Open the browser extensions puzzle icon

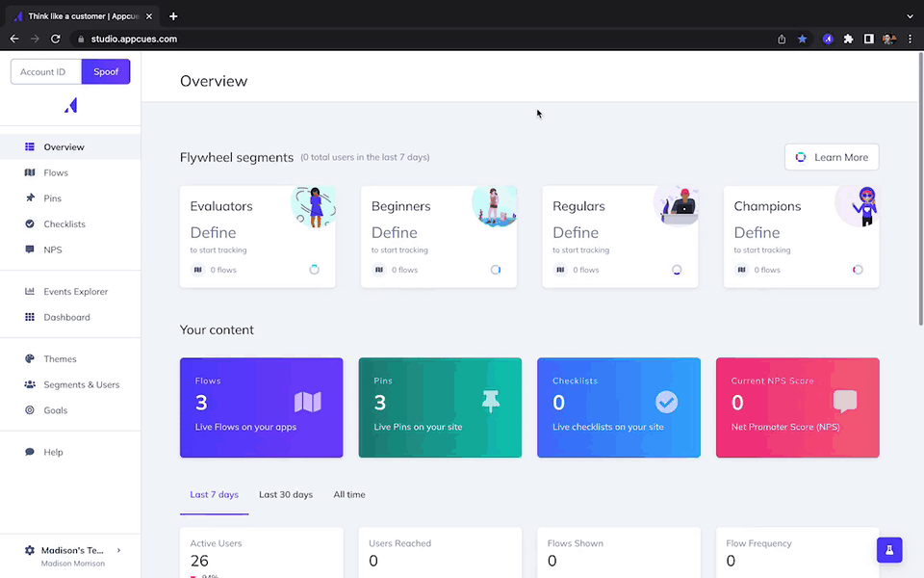(849, 39)
